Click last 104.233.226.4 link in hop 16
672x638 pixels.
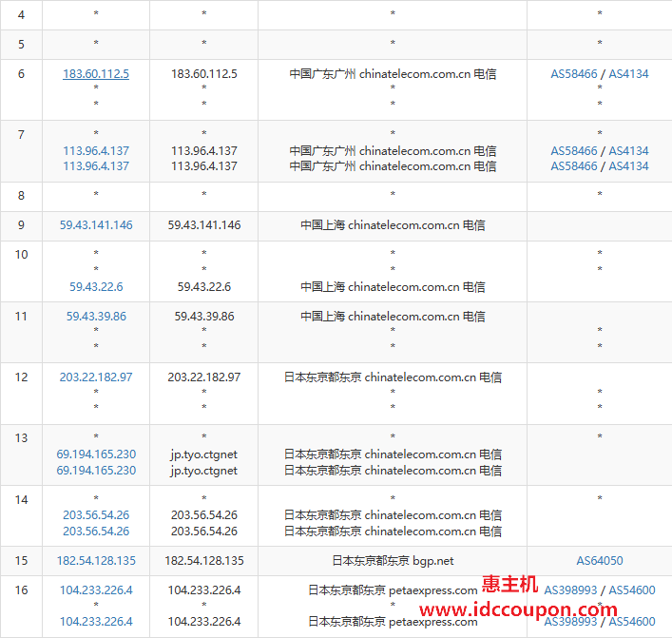pyautogui.click(x=96, y=622)
